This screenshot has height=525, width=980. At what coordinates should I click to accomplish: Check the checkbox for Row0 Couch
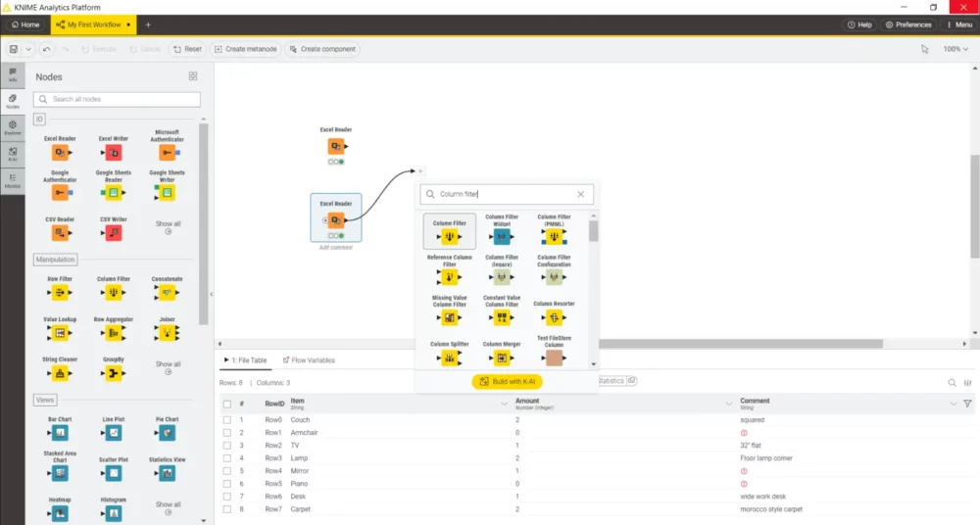pyautogui.click(x=227, y=420)
